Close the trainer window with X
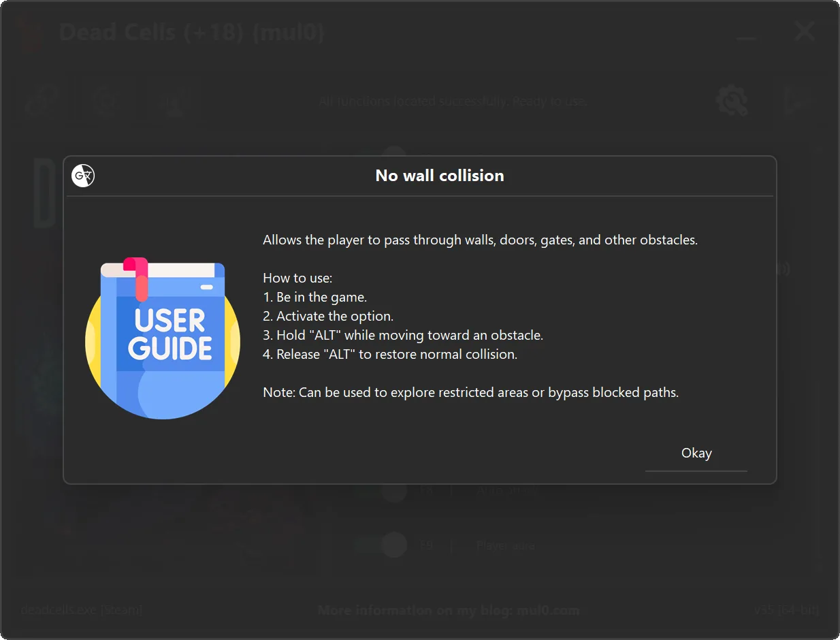 tap(805, 31)
